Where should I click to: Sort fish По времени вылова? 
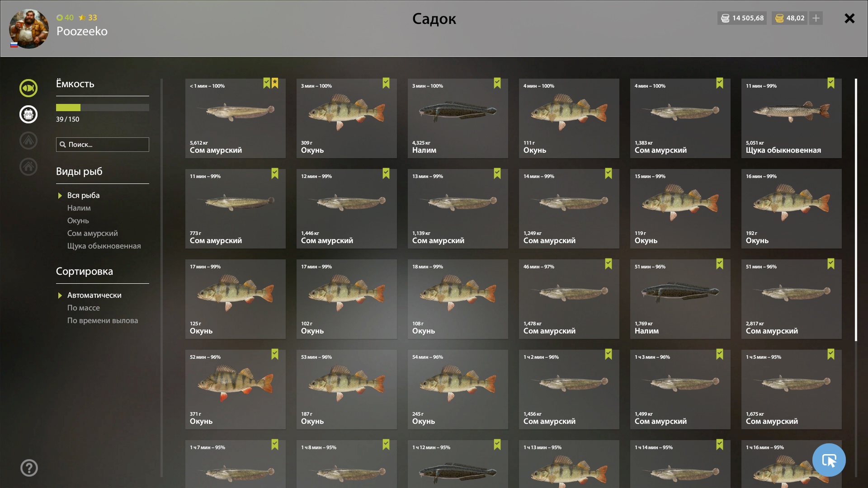[103, 320]
